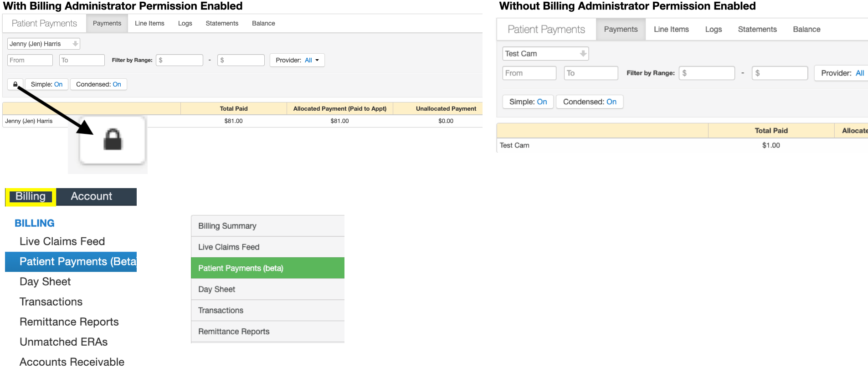Viewport: 868px width, 368px height.
Task: Toggle Simple: On in right panel
Action: [x=528, y=102]
